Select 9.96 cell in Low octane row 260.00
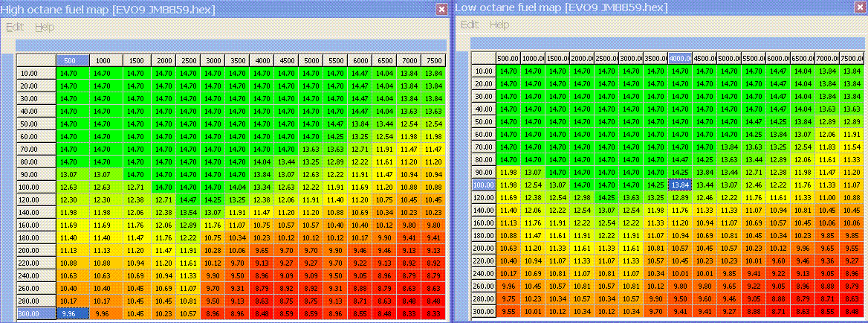The width and height of the screenshot is (868, 323). coord(508,286)
